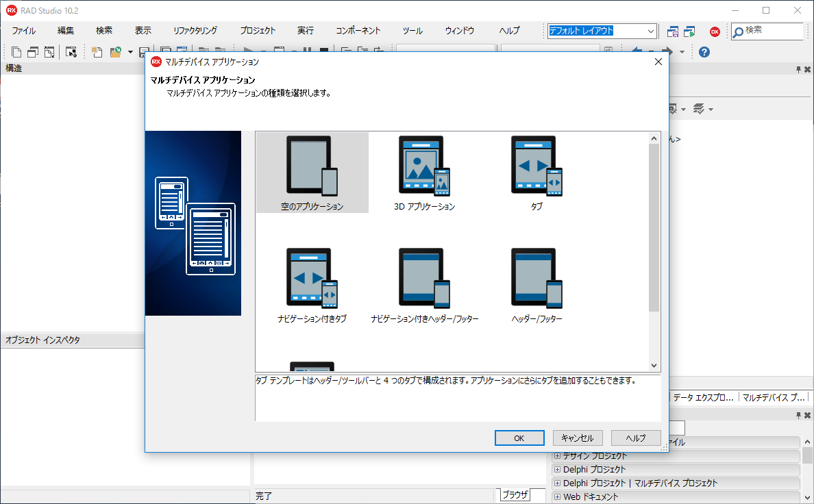Expand the Web ドキュメント category
814x504 pixels.
556,496
